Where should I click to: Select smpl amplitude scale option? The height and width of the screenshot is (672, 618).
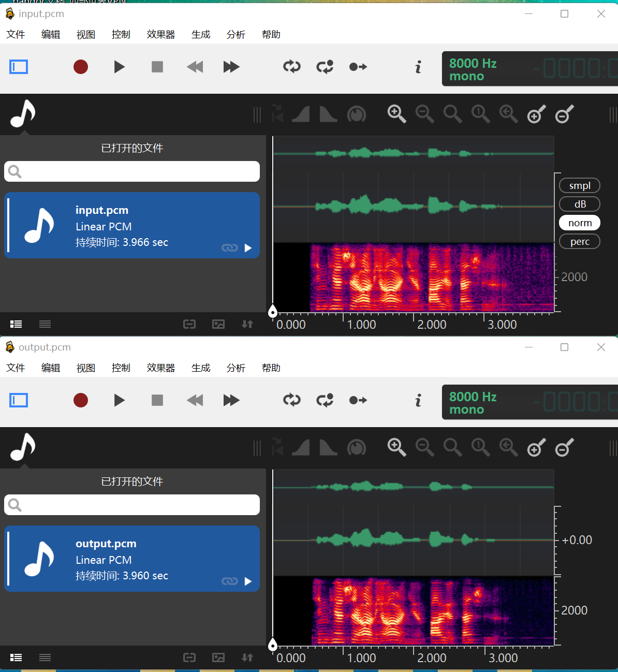[x=580, y=185]
